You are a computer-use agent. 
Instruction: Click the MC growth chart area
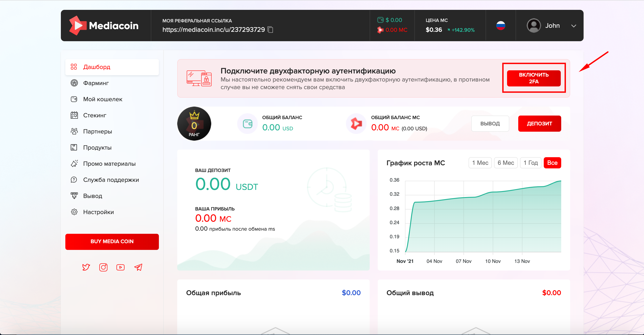point(482,220)
